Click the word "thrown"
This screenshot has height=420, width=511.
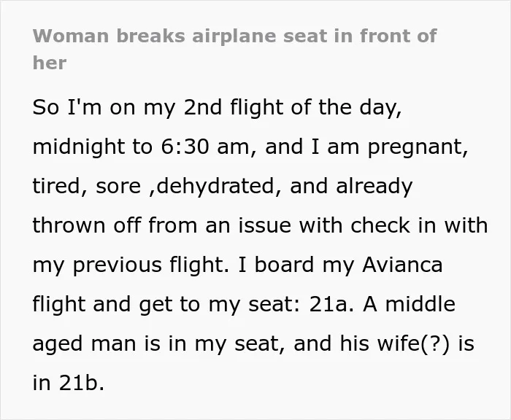(x=69, y=225)
